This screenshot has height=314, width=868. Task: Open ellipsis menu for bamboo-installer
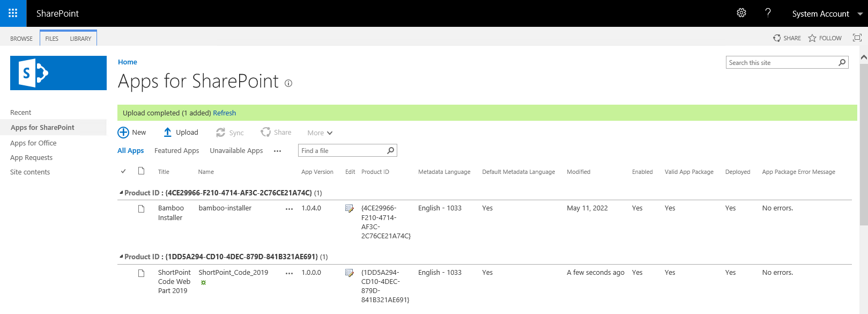coord(290,209)
